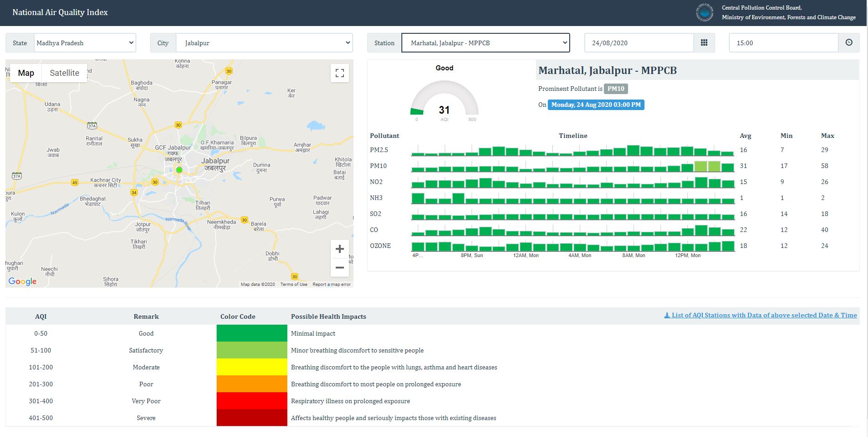Image resolution: width=868 pixels, height=437 pixels.
Task: Click the Good green color swatch
Action: pyautogui.click(x=252, y=333)
